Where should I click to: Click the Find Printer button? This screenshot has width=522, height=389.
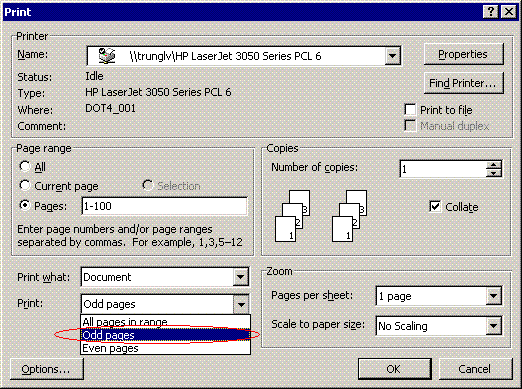coord(463,83)
